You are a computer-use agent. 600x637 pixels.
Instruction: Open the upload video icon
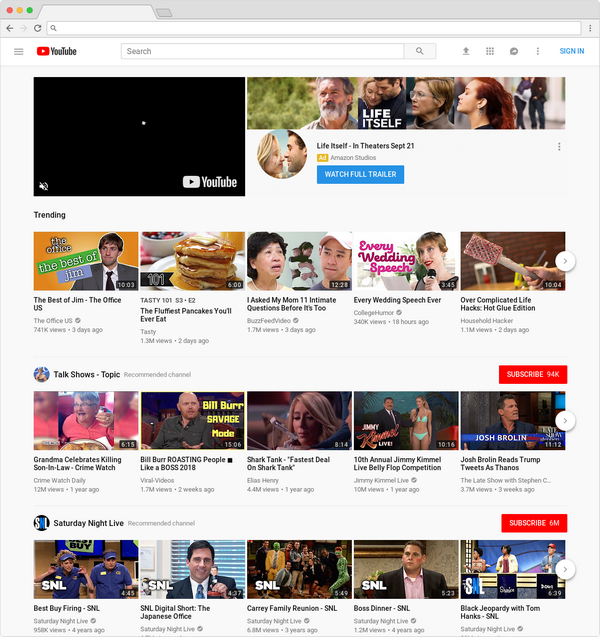tap(466, 51)
